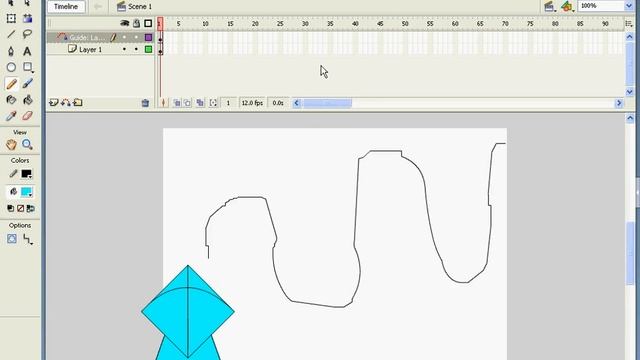Click timeline scroll left arrow
640x360 pixels.
pyautogui.click(x=297, y=103)
